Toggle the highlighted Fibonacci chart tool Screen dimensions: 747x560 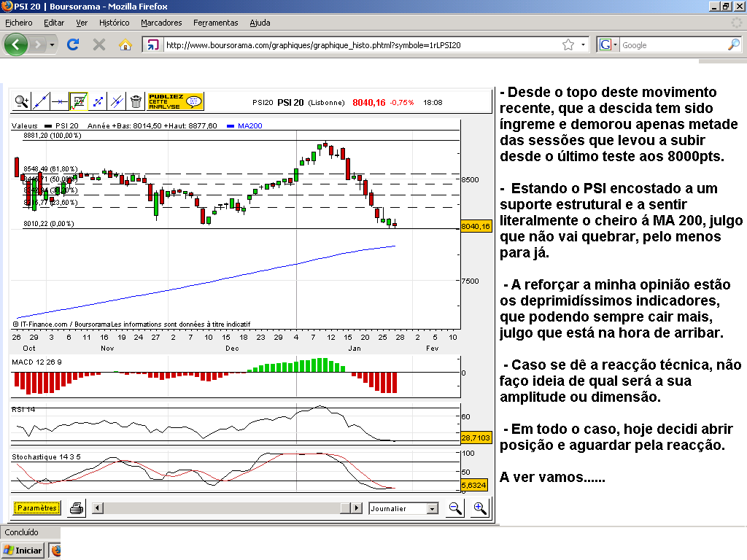coord(79,101)
